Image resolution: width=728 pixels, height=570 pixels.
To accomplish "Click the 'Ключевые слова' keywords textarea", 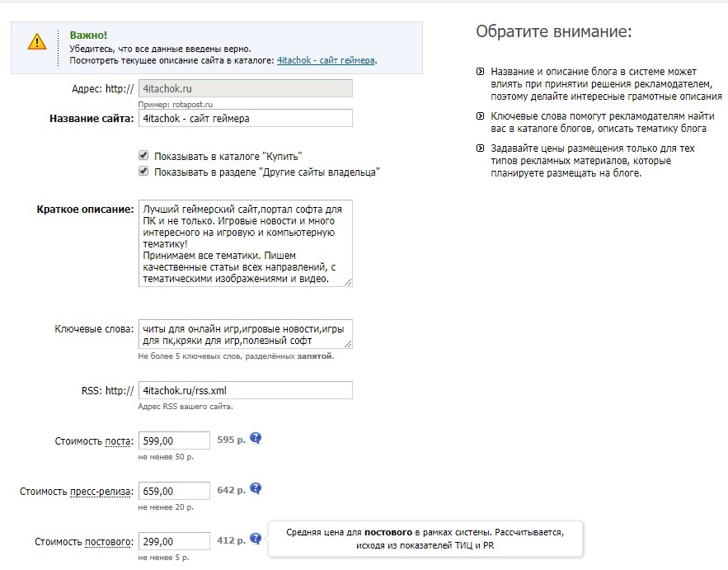I will pos(245,334).
